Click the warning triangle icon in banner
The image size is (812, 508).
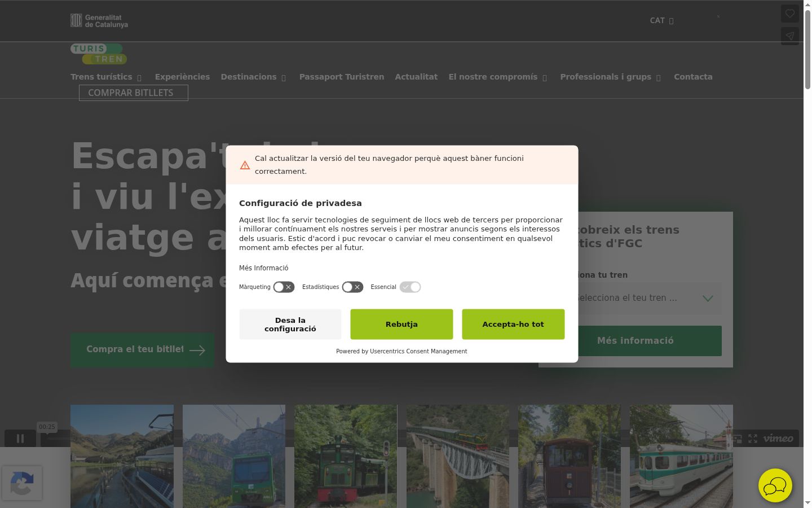coord(245,165)
